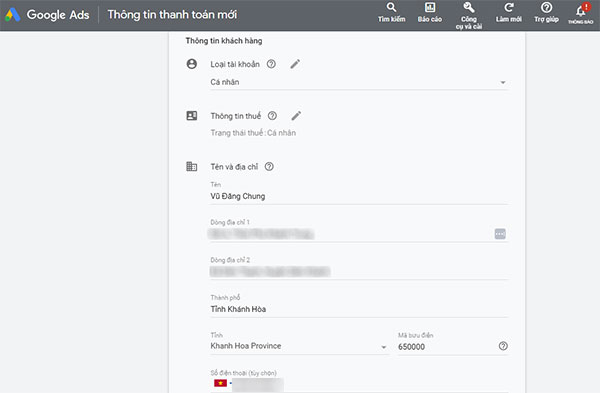Click the building icon beside Tên và địa chỉ

(x=192, y=166)
